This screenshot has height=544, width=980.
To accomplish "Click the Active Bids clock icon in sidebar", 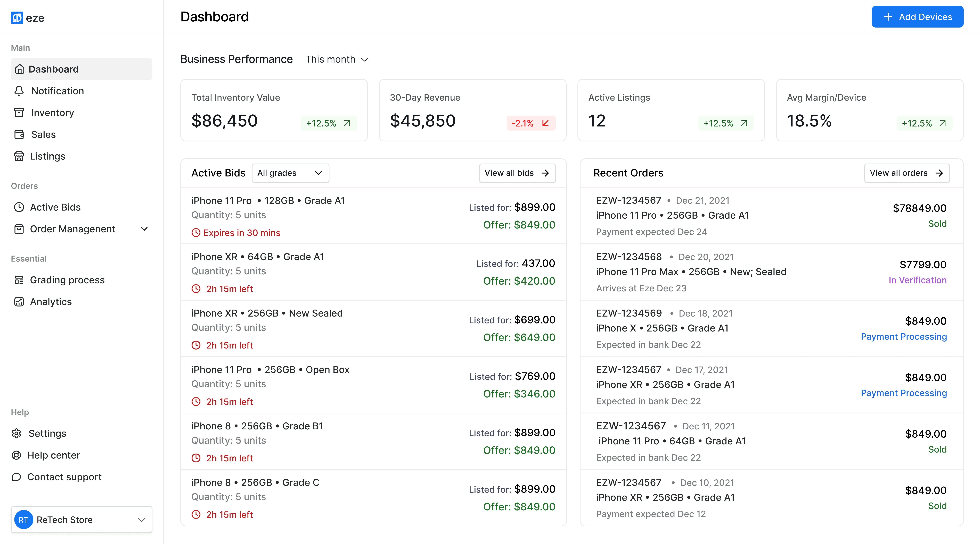I will click(19, 207).
